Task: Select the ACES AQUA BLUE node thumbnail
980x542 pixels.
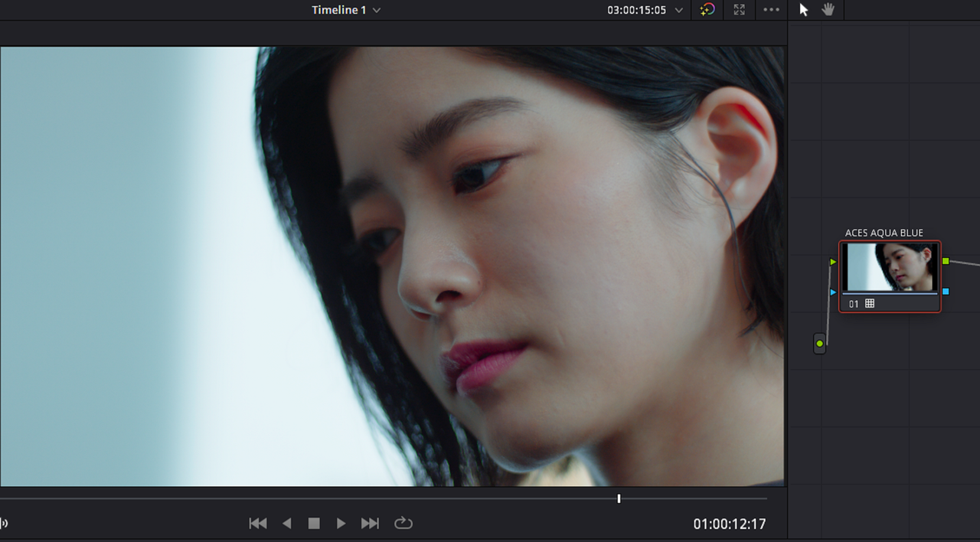Action: [x=890, y=266]
